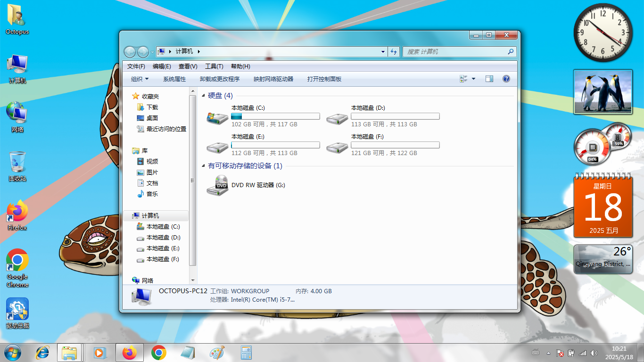Click the refresh button beside address bar
This screenshot has height=362, width=644.
(x=394, y=52)
